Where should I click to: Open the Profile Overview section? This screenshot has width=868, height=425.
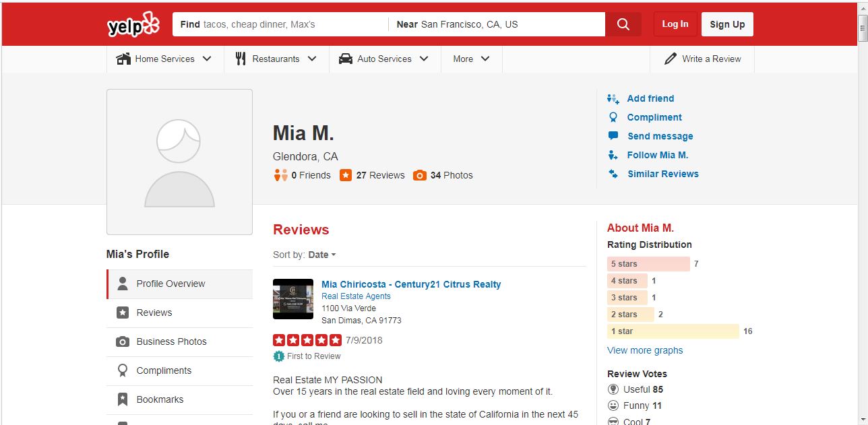pyautogui.click(x=180, y=284)
